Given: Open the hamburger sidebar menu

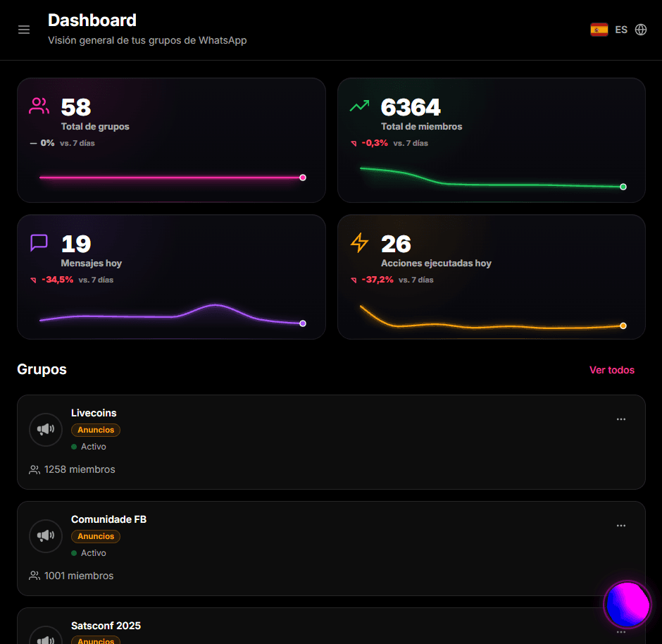Looking at the screenshot, I should 24,30.
